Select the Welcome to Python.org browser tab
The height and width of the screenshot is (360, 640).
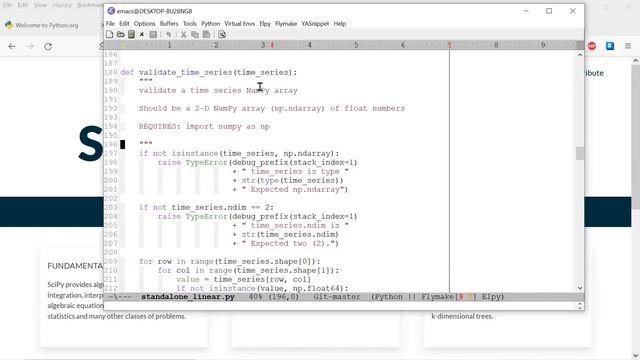click(47, 25)
